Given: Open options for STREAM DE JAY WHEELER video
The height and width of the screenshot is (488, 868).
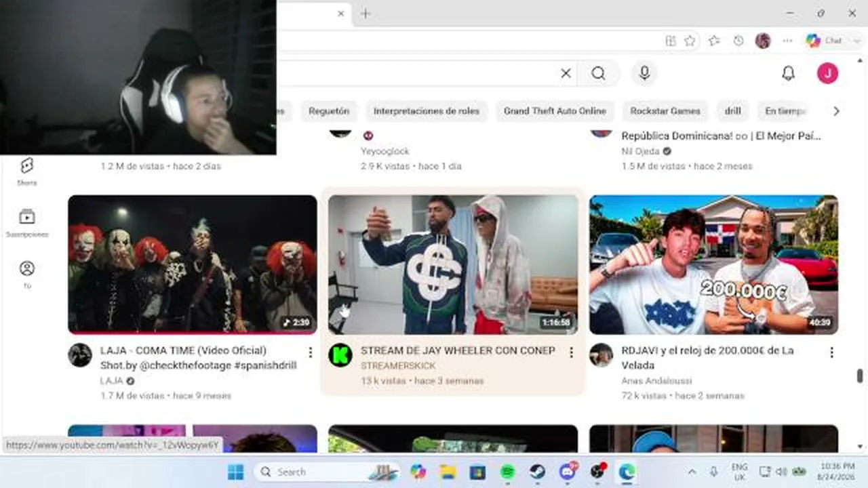Looking at the screenshot, I should 571,352.
